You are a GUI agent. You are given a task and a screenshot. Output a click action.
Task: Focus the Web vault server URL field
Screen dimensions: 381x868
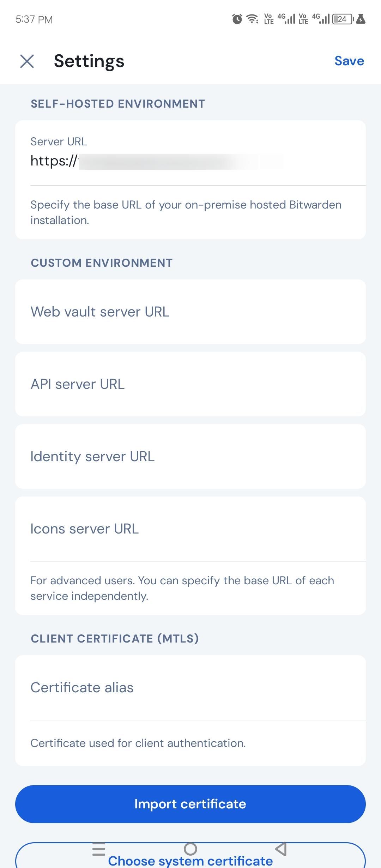[190, 312]
